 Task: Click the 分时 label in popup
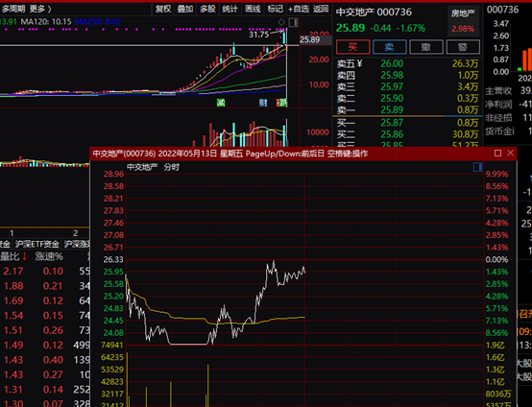pos(171,167)
